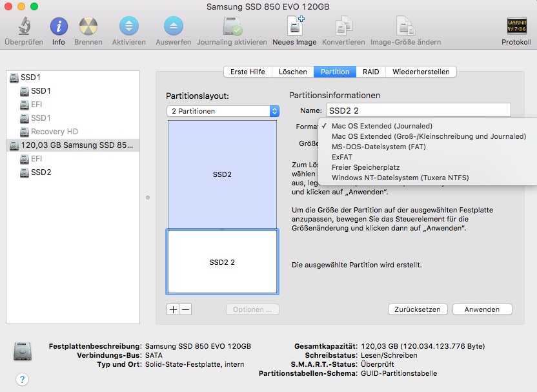
Task: Switch to the Erste Hilfe tab
Action: pyautogui.click(x=248, y=72)
